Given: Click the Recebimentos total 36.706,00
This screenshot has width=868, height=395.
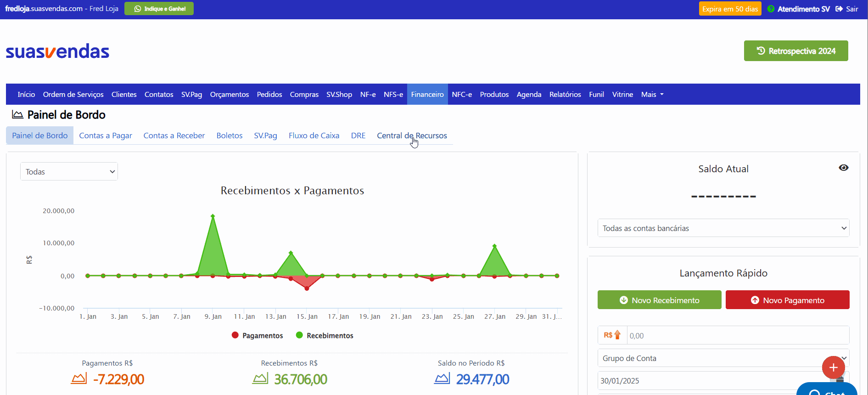Looking at the screenshot, I should (x=301, y=379).
